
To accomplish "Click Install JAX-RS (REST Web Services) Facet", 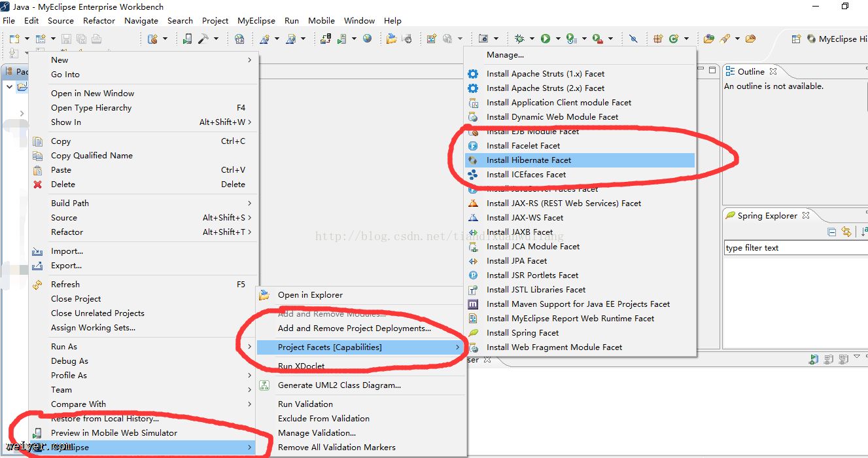I will click(x=580, y=203).
